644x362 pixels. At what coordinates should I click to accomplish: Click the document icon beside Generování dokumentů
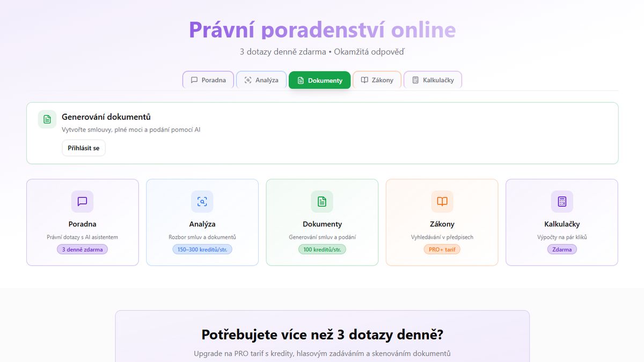[47, 119]
